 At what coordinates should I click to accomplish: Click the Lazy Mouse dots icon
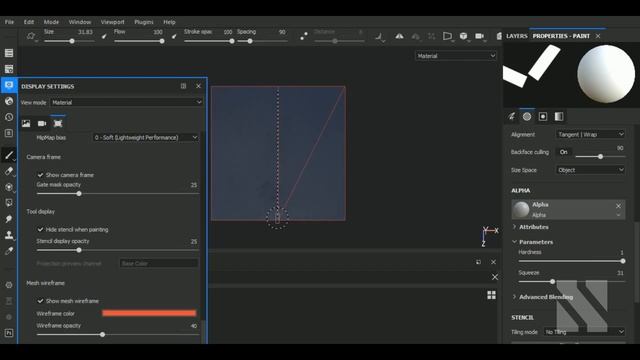[x=304, y=36]
